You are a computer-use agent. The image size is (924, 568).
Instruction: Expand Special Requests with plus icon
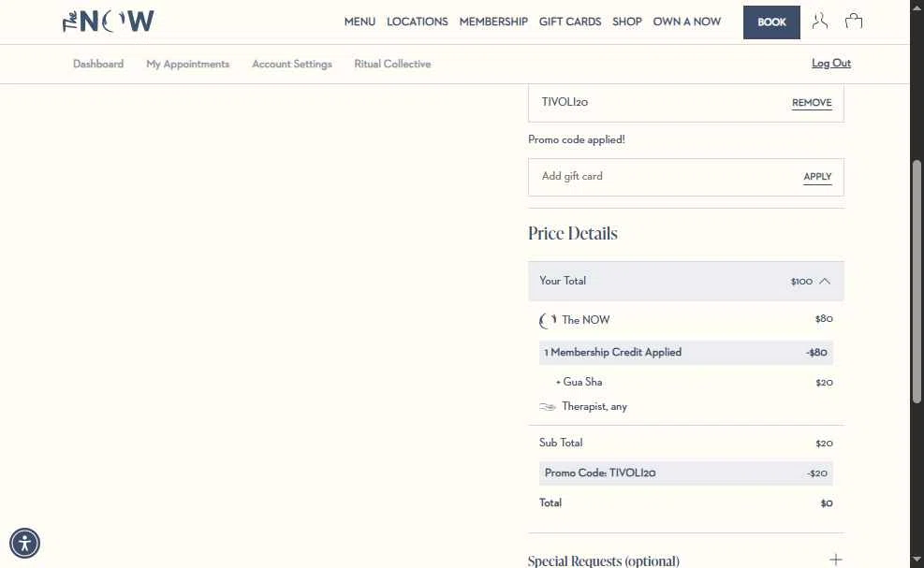pyautogui.click(x=836, y=560)
